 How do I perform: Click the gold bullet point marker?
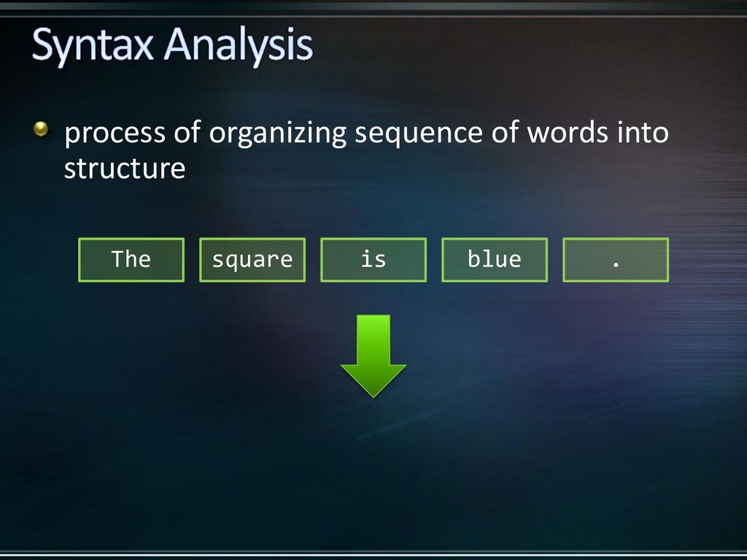(41, 128)
